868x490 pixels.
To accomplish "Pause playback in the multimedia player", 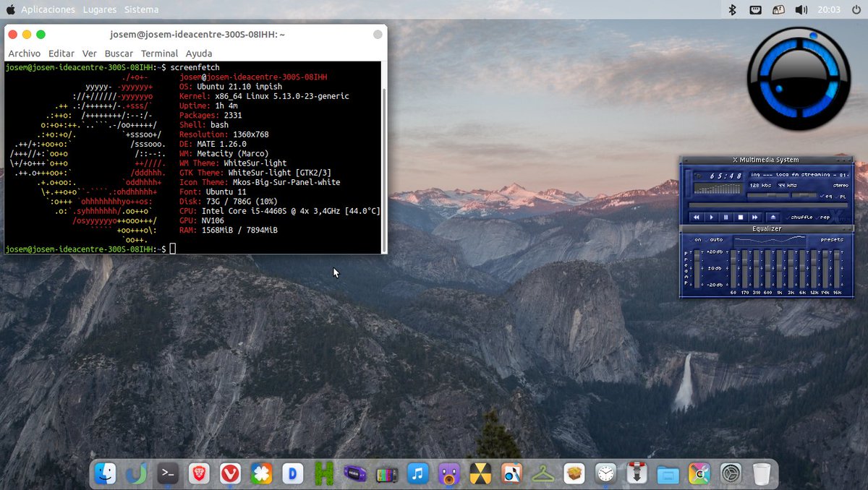I will [x=726, y=218].
